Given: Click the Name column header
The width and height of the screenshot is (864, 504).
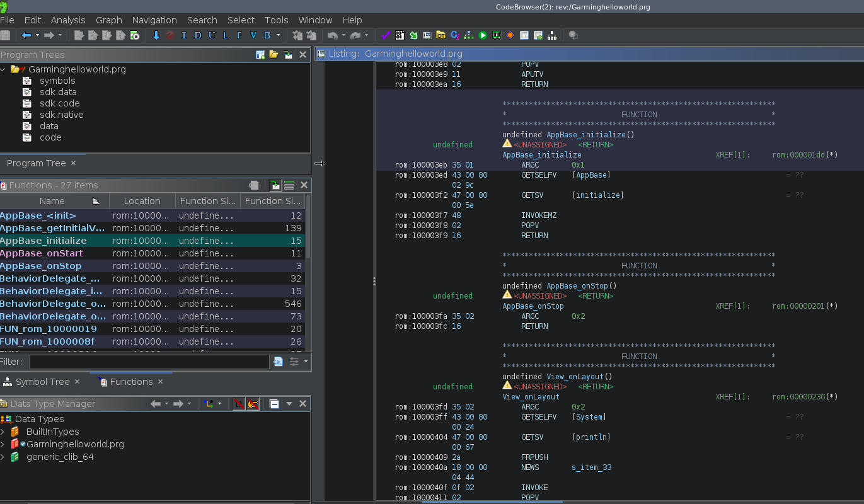Looking at the screenshot, I should click(52, 201).
